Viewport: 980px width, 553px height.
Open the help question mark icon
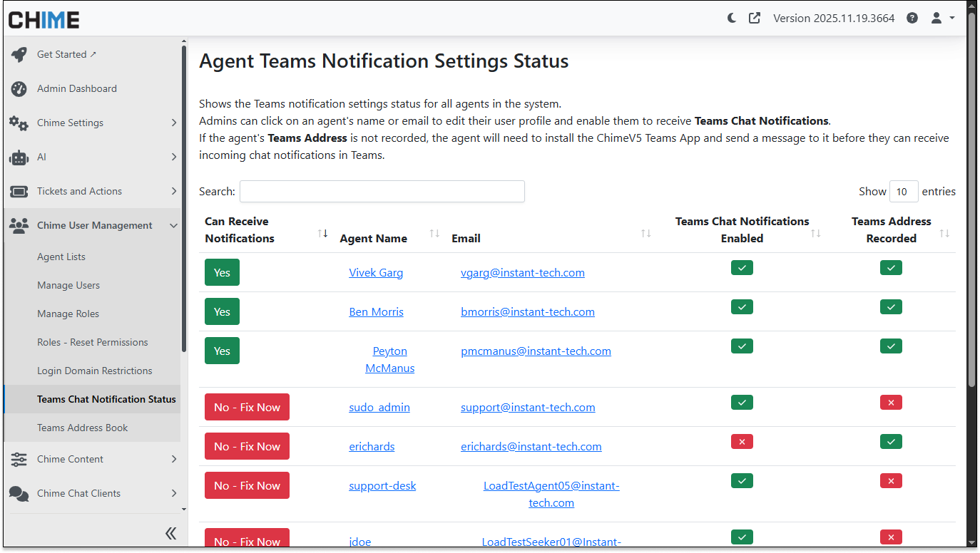pos(912,19)
